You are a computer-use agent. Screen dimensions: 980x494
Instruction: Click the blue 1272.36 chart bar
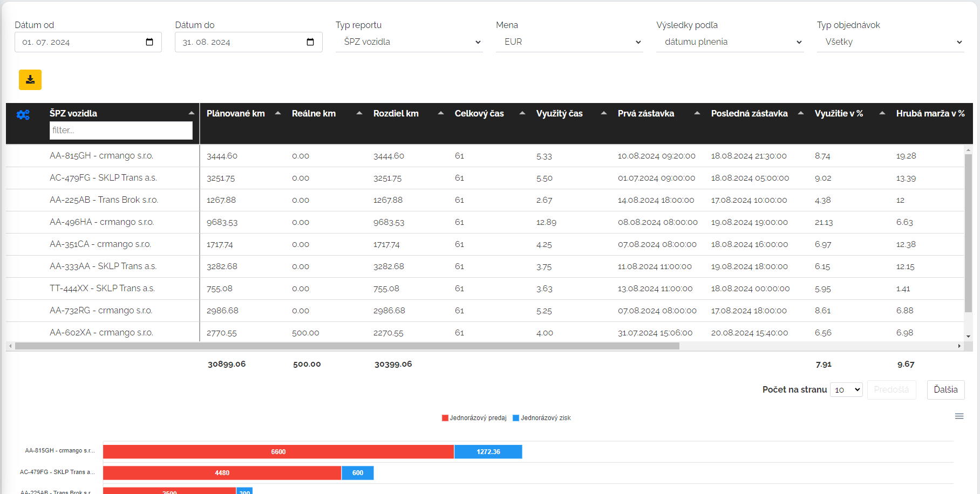point(488,452)
